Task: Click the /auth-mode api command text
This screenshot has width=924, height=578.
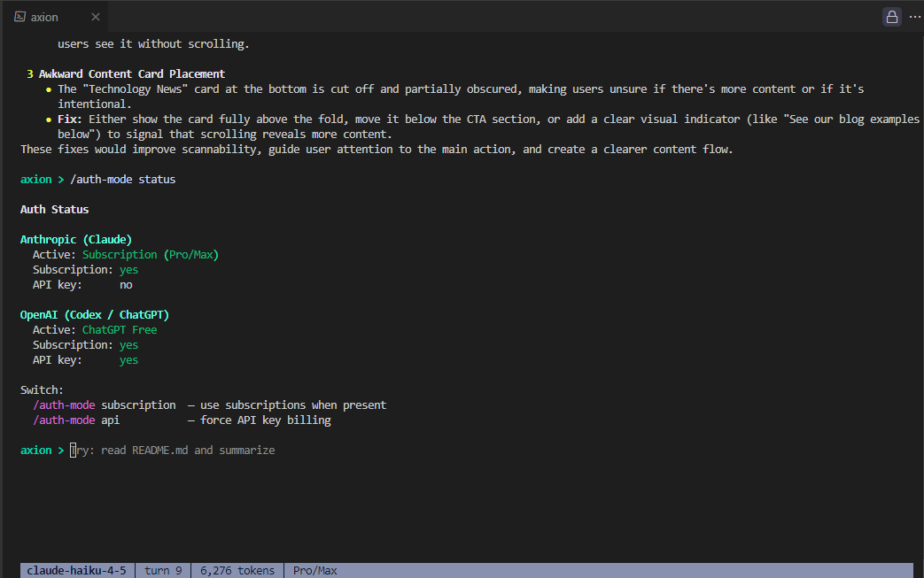Action: pyautogui.click(x=76, y=420)
